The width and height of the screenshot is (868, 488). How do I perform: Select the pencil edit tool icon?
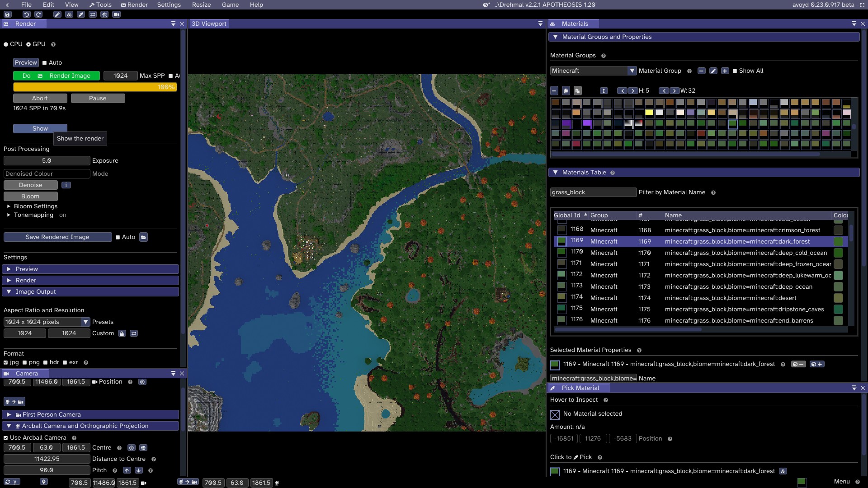tap(57, 14)
